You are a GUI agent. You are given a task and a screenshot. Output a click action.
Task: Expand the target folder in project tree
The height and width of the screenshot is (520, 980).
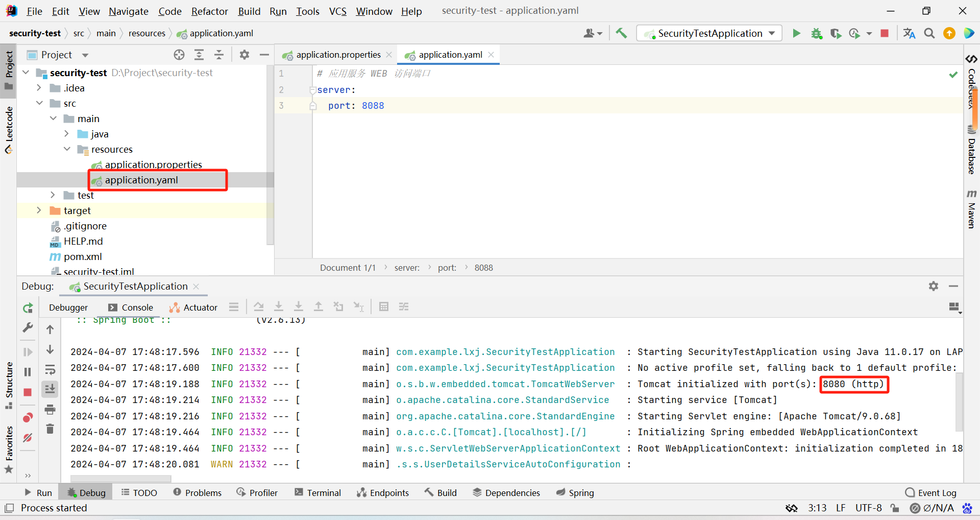[39, 210]
